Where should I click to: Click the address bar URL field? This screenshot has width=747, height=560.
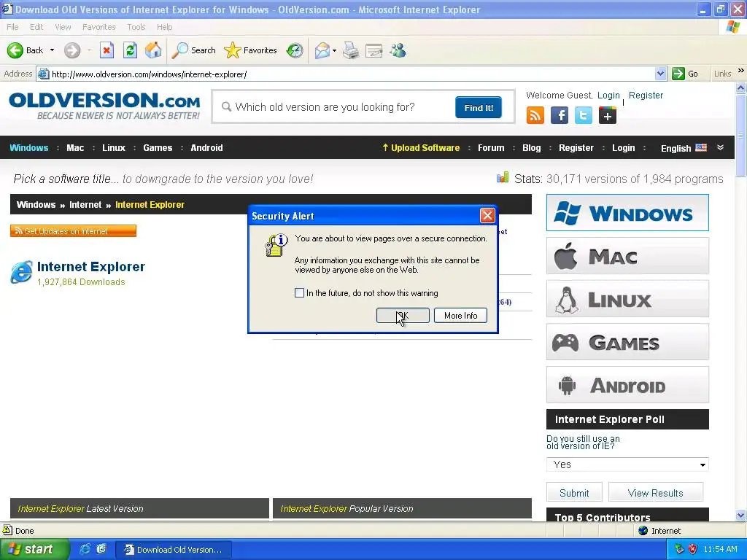point(352,74)
